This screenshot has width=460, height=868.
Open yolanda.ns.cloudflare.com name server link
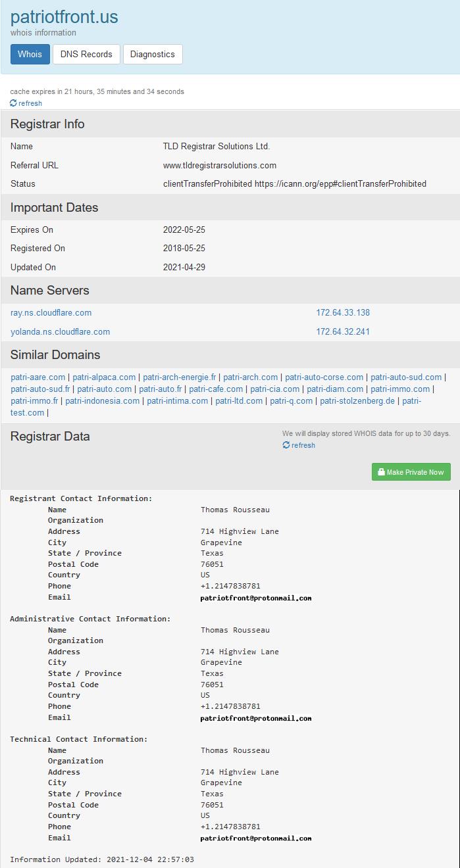[x=61, y=332]
